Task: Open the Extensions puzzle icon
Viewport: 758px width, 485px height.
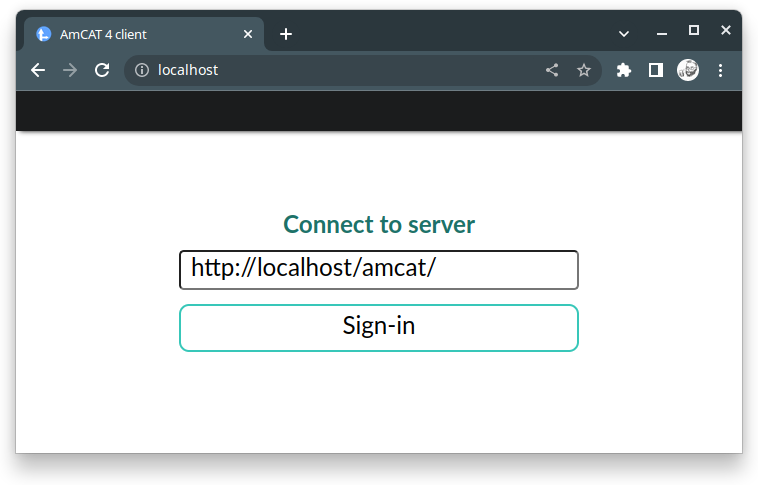Action: (x=624, y=70)
